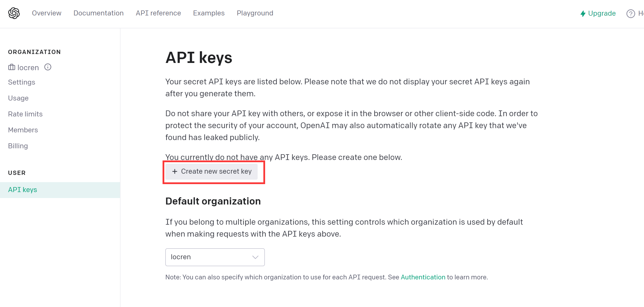Open the locren organization dropdown
Viewport: 644px width, 307px height.
click(x=215, y=257)
